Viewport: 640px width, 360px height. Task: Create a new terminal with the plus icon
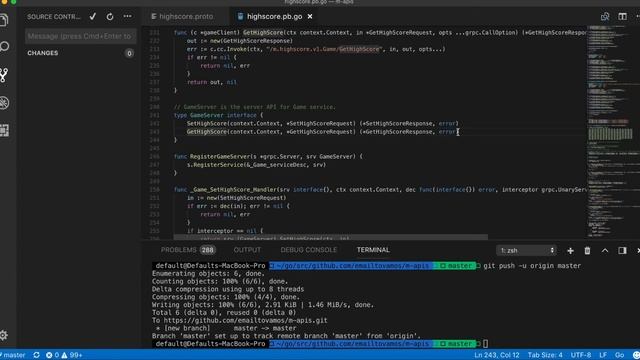tap(570, 251)
